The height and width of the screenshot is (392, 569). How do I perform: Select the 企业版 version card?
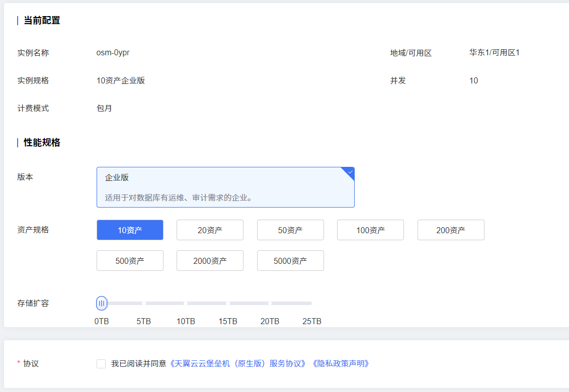pyautogui.click(x=225, y=187)
